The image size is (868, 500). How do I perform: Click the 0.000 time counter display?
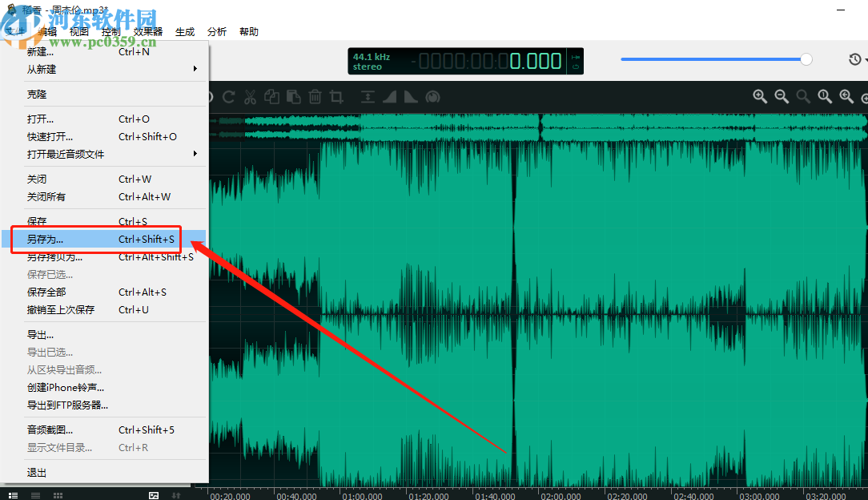point(536,61)
